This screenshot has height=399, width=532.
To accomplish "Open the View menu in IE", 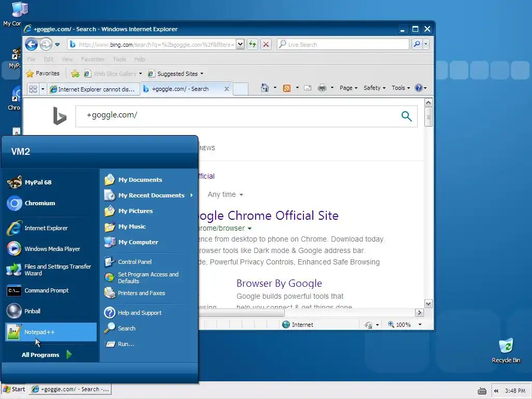I will tap(67, 59).
